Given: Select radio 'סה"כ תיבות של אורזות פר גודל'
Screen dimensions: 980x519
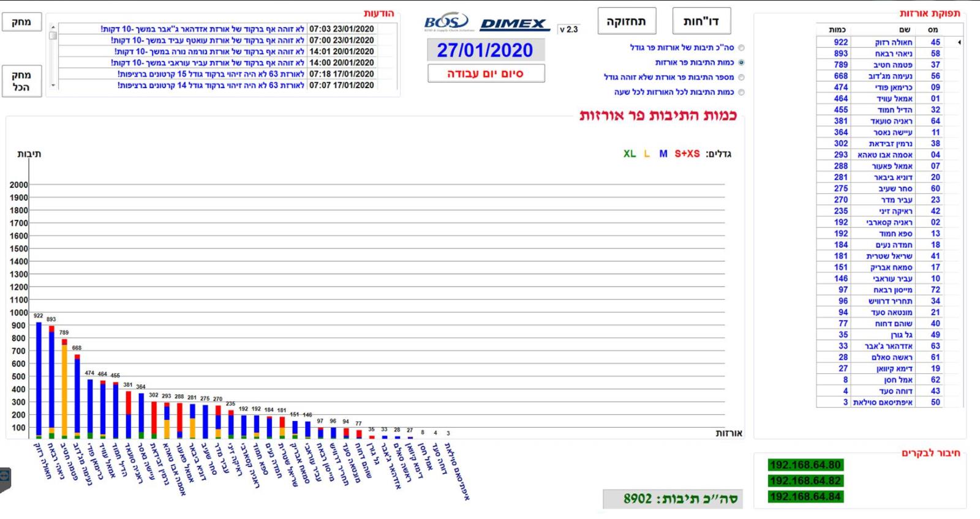Looking at the screenshot, I should point(741,48).
